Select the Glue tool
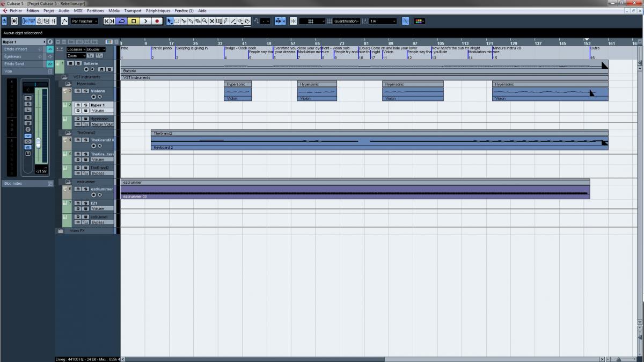The image size is (644, 362). [191, 21]
